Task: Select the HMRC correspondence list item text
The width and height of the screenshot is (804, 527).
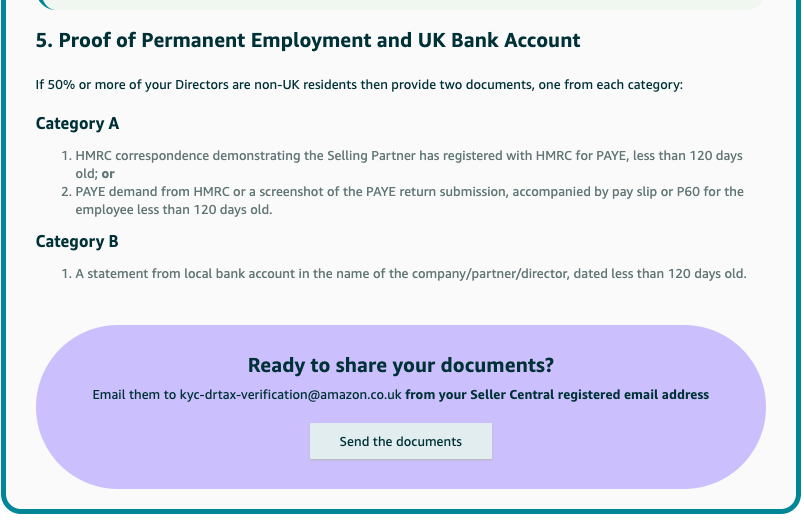Action: coord(409,165)
